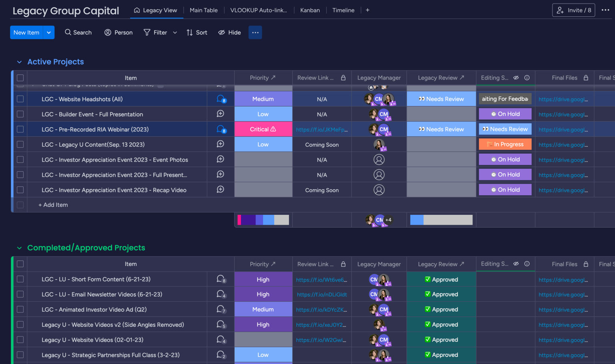This screenshot has height=364, width=615.
Task: Open Final Files drive link for Website Headshots
Action: [x=563, y=99]
